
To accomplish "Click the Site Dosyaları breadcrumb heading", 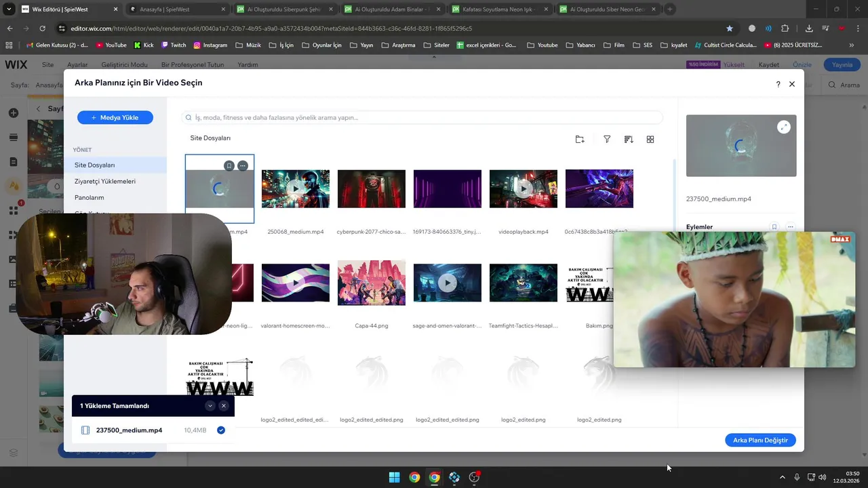I will (210, 138).
